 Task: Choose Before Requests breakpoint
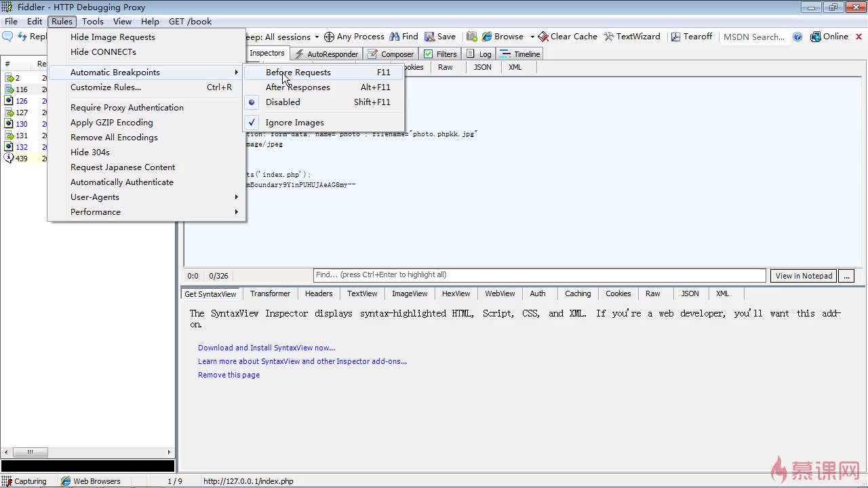pyautogui.click(x=324, y=72)
